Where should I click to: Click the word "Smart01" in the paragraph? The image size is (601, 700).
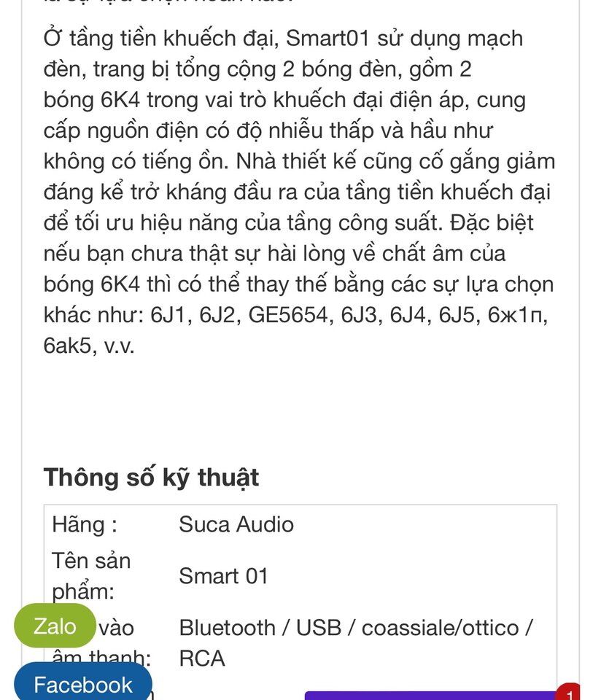tap(327, 39)
